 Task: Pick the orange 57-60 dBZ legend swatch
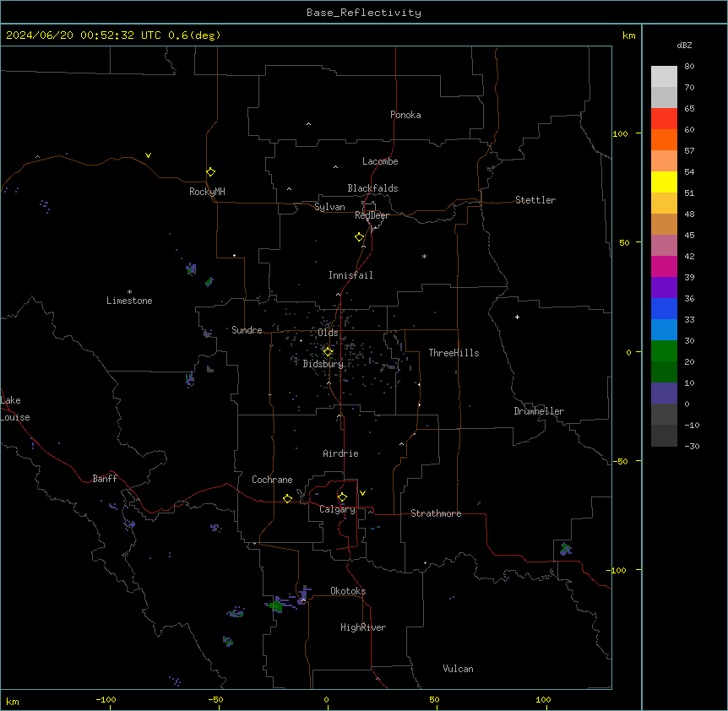click(x=664, y=139)
